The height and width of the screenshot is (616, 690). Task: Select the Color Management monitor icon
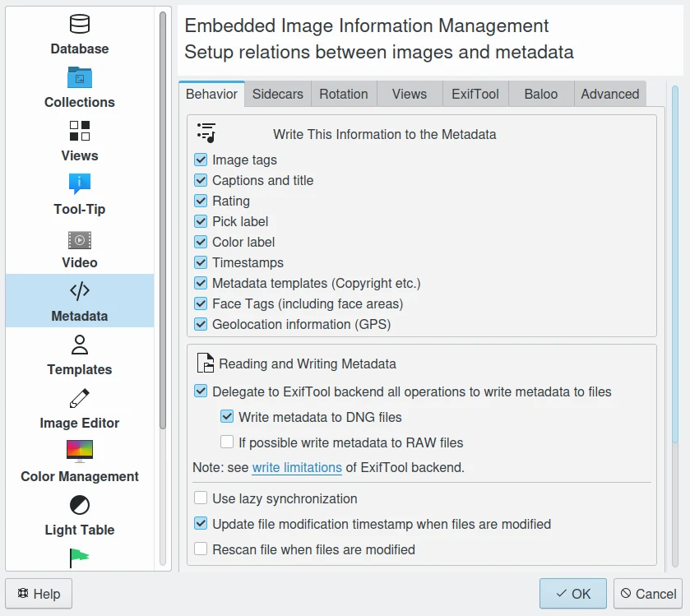[80, 452]
